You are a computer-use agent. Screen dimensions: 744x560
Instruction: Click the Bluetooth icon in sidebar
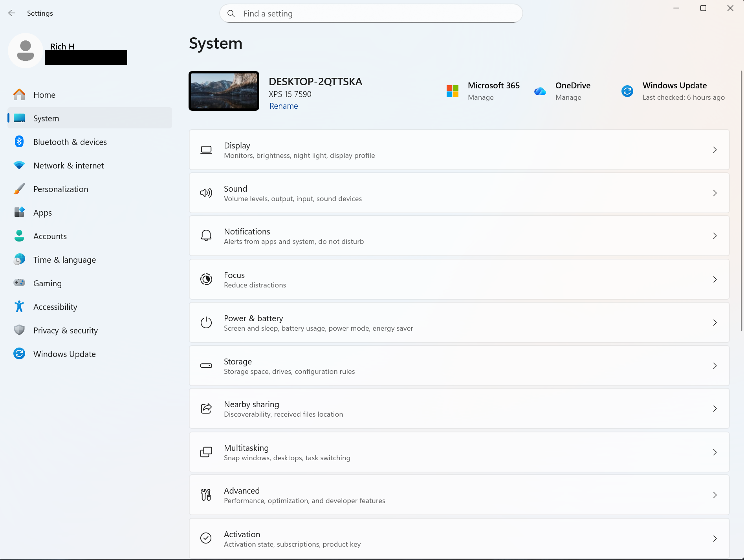19,142
